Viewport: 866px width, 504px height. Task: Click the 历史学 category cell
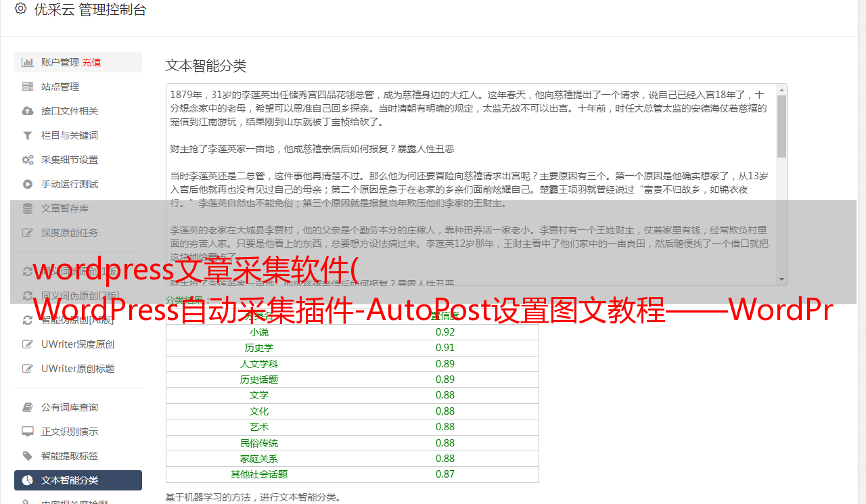259,348
